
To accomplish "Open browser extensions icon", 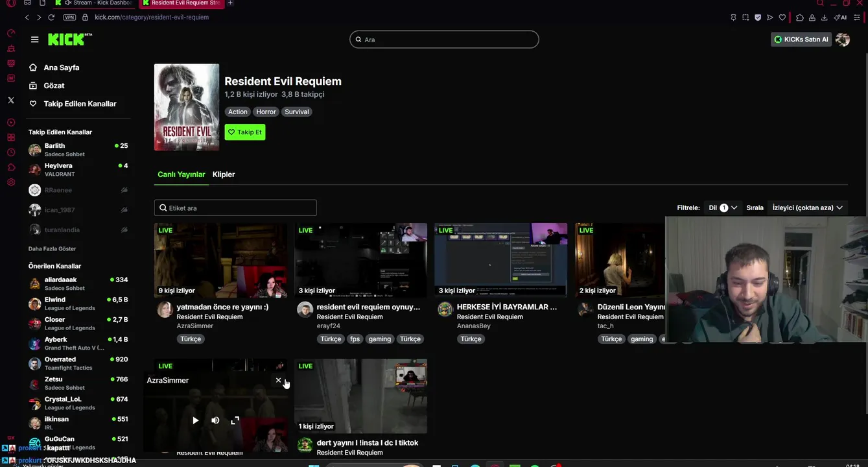I will (799, 18).
